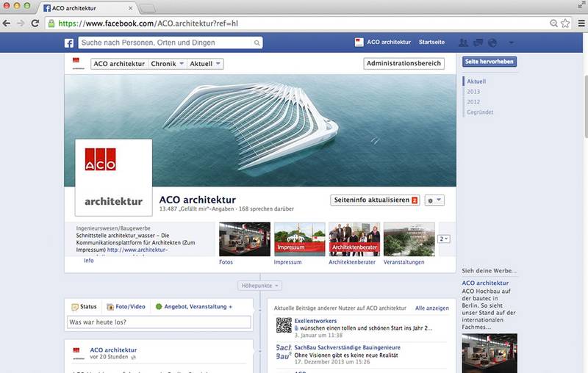588x373 pixels.
Task: Open Administrationsbereich button
Action: point(404,63)
